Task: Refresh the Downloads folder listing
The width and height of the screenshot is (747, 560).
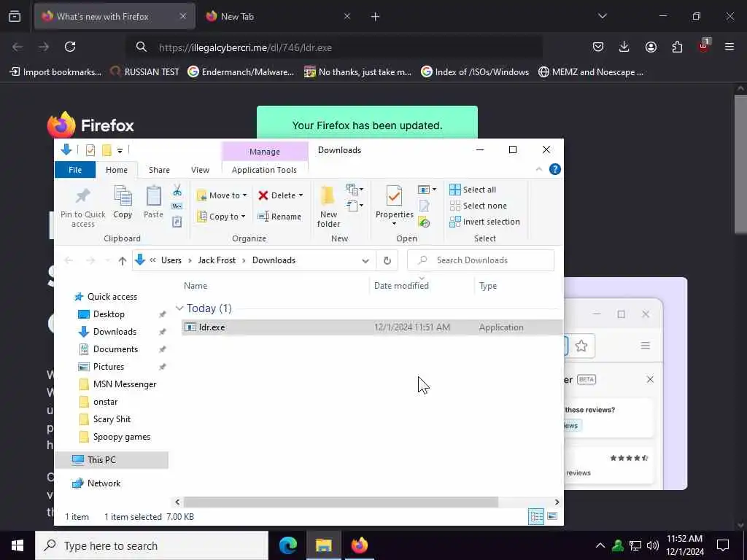Action: click(x=387, y=260)
